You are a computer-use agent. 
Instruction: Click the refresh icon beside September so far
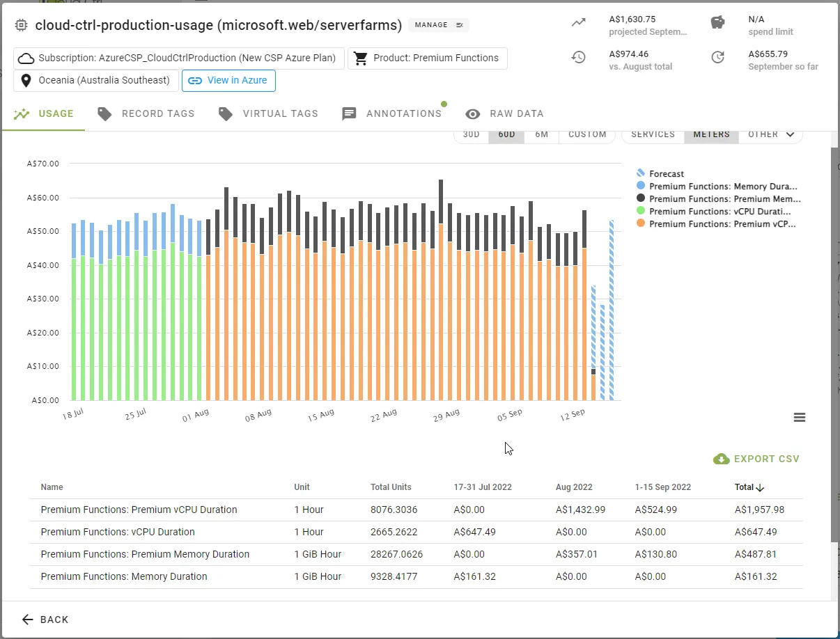(718, 57)
